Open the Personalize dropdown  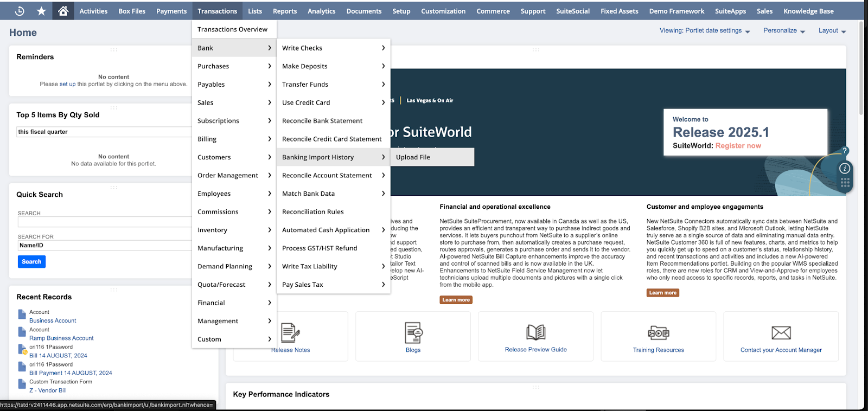coord(784,31)
